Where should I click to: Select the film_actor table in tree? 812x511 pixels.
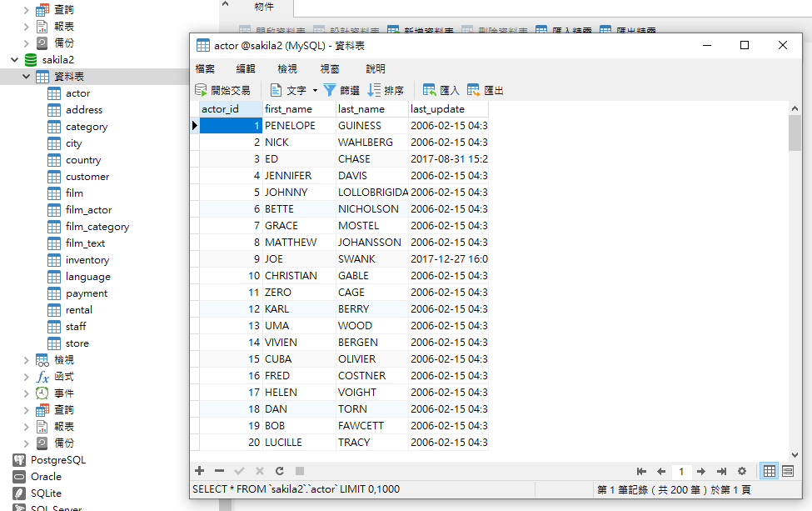click(x=88, y=210)
